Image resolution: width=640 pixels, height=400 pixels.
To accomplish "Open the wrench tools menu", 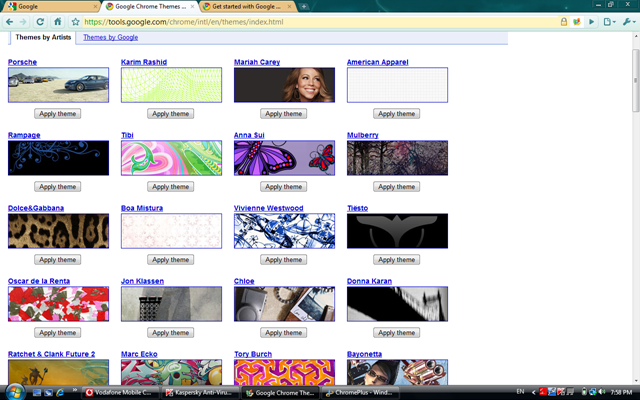I will (x=629, y=22).
